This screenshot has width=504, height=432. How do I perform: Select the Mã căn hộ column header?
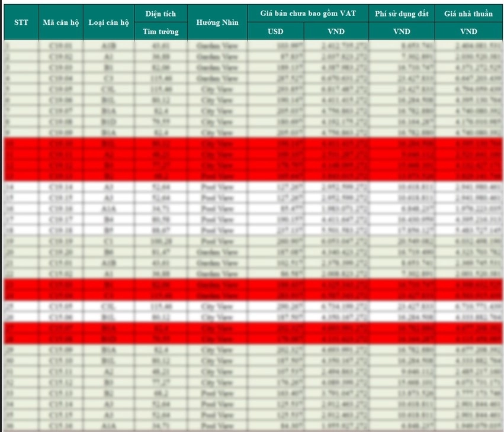61,22
